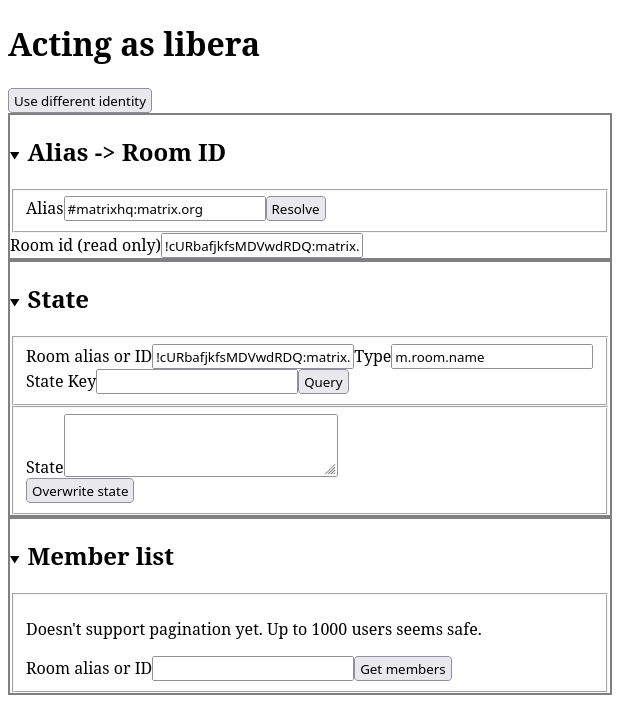The image size is (620, 703).
Task: Click the "State" section heading text
Action: click(x=58, y=300)
